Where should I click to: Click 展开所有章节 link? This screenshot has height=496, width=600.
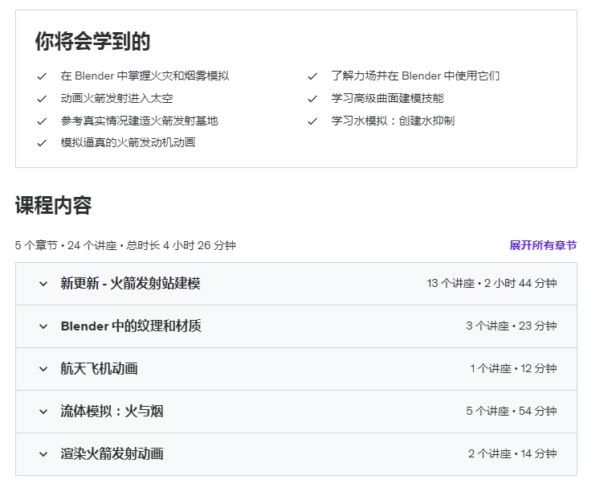pos(542,245)
